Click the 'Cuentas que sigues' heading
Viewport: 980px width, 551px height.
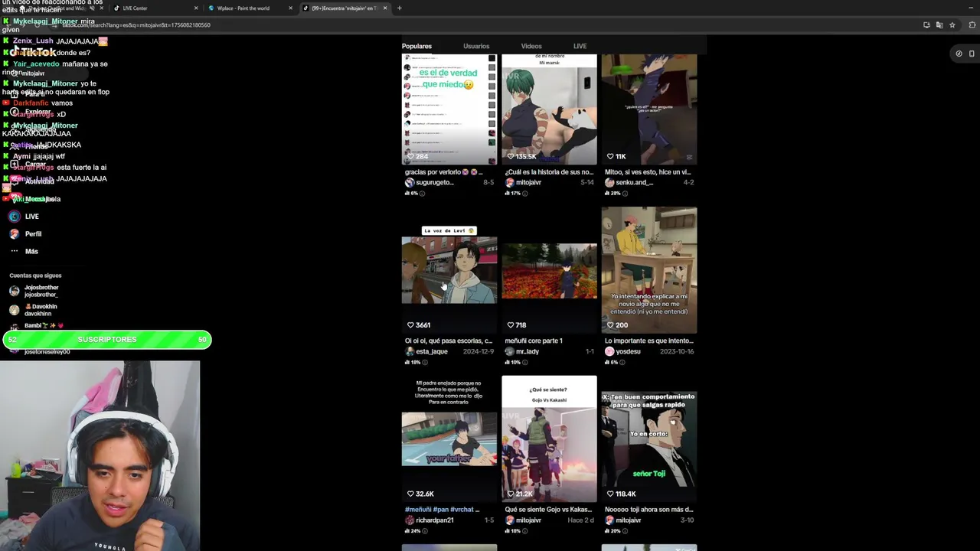click(35, 275)
